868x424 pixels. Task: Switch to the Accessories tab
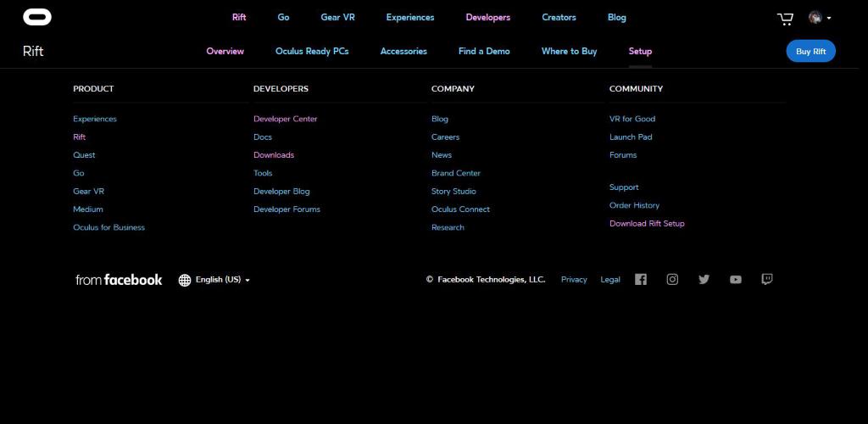coord(403,51)
